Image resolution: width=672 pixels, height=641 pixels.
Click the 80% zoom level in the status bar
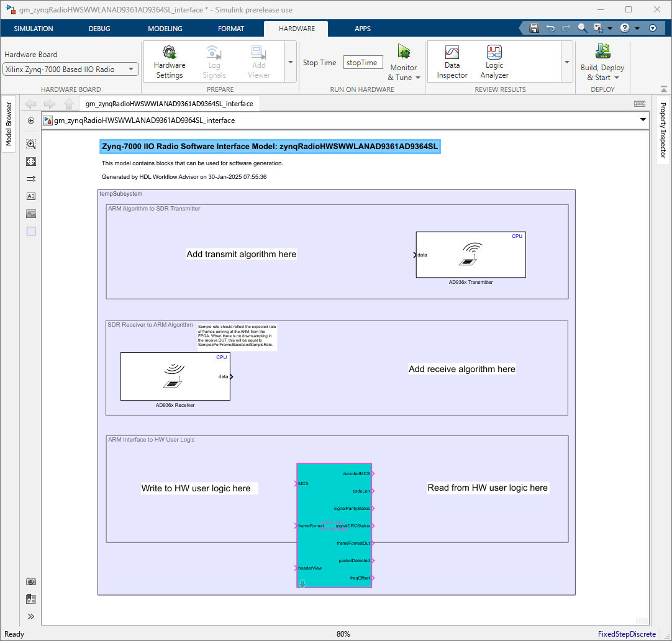point(343,634)
